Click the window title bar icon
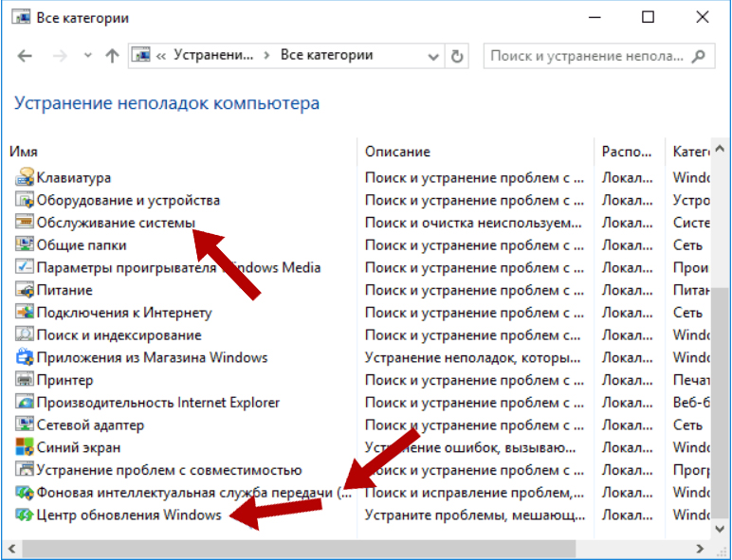Screen dimensions: 732x560 [x=22, y=17]
